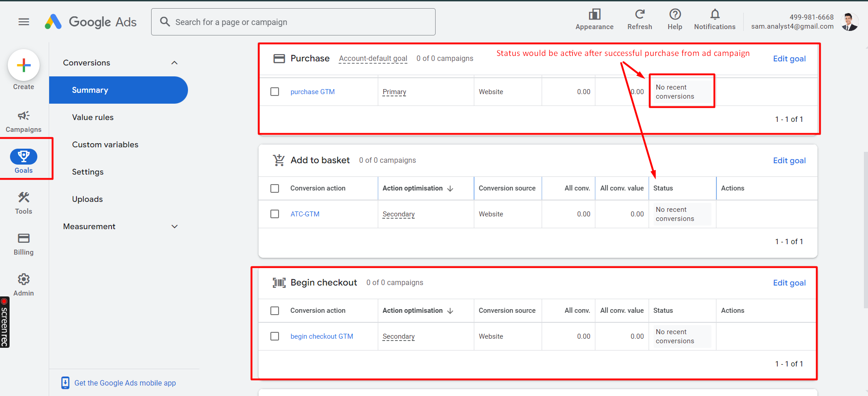
Task: Click the Purchase goal card icon
Action: pos(279,59)
